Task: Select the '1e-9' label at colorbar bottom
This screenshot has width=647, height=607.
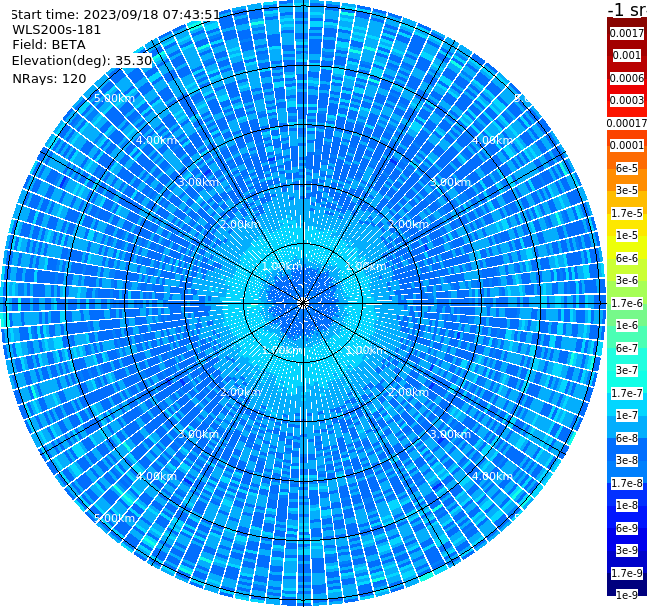Action: coord(627,595)
